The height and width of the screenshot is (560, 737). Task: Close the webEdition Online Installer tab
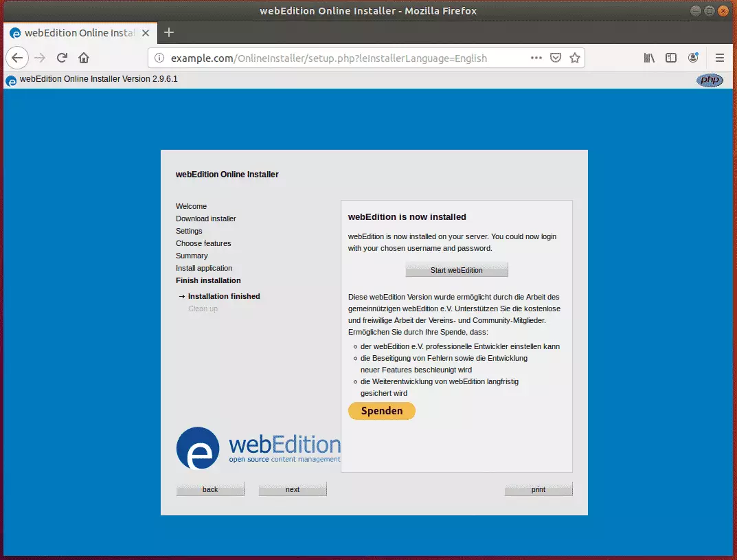(146, 33)
